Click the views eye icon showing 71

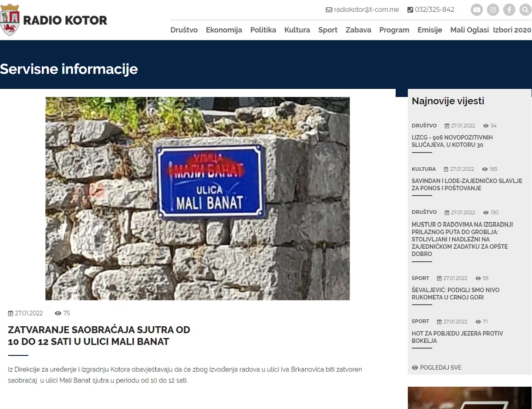coord(478,322)
